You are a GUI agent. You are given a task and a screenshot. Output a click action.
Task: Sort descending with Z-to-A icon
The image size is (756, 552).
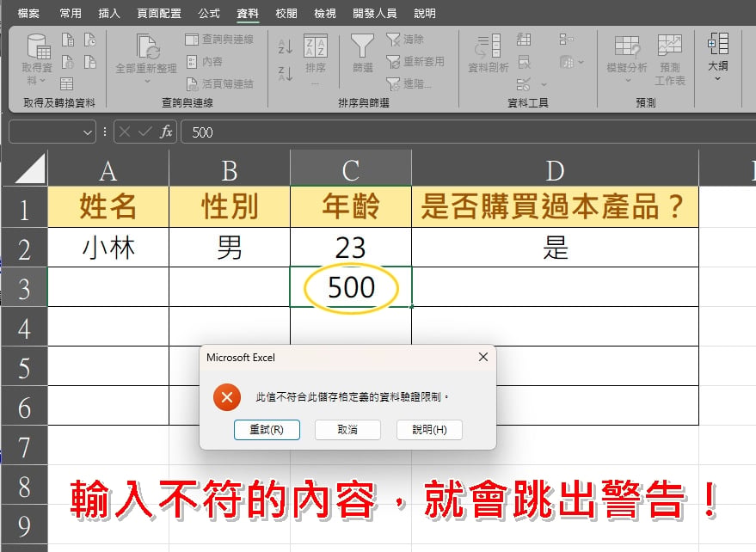(x=286, y=73)
